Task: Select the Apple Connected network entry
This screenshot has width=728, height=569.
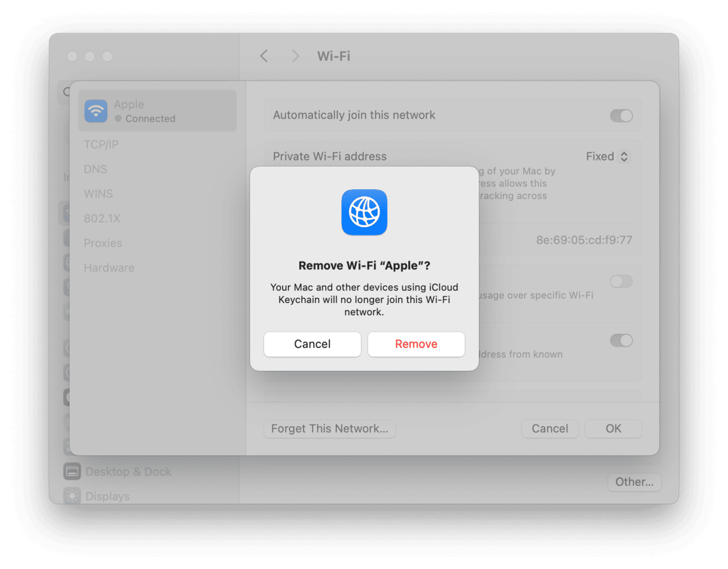Action: click(157, 111)
